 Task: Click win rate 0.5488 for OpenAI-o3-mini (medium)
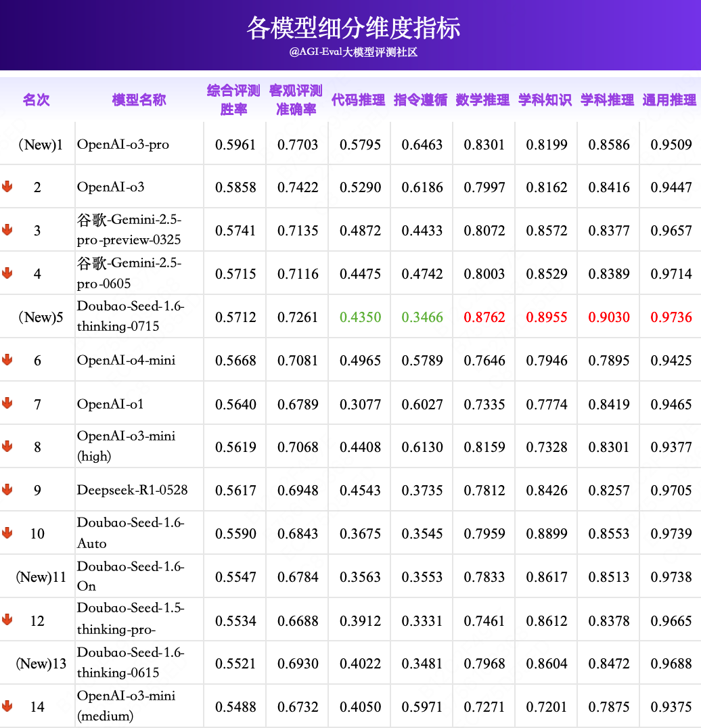235,706
